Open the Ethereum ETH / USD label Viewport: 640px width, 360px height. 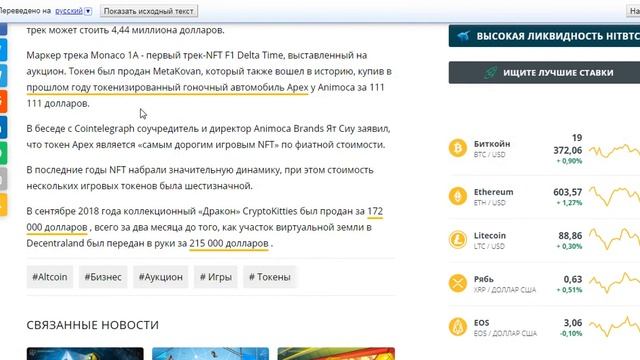coord(493,197)
